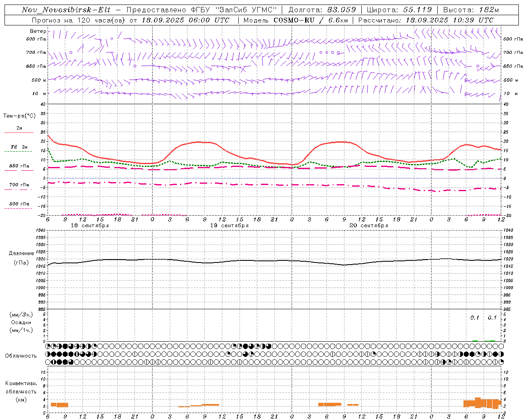Click the red 2м temperature legend line
This screenshot has height=420, width=525.
point(19,133)
